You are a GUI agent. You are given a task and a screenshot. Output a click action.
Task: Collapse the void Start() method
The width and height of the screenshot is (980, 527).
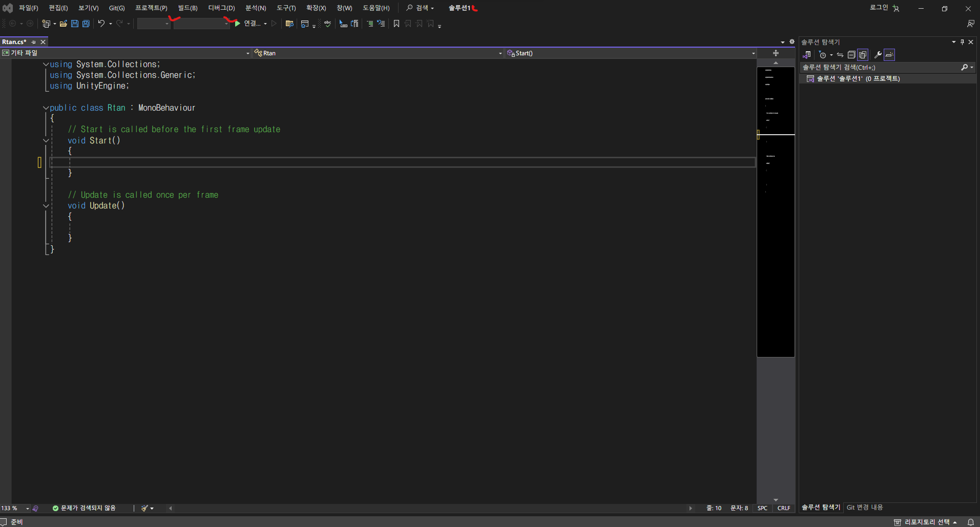point(46,141)
